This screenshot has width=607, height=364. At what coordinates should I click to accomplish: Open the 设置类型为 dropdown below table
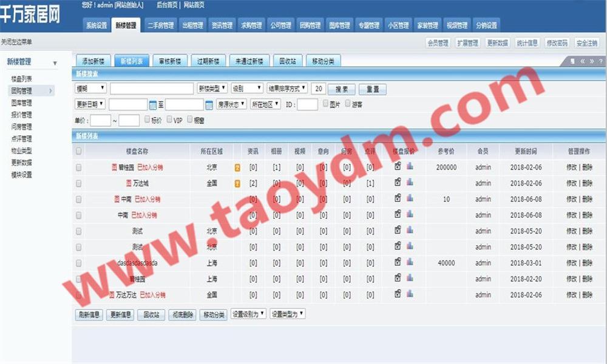(x=288, y=314)
